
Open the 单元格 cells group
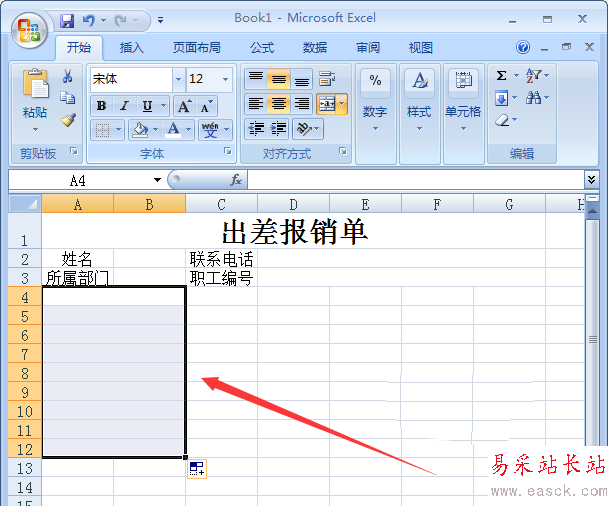pyautogui.click(x=463, y=112)
